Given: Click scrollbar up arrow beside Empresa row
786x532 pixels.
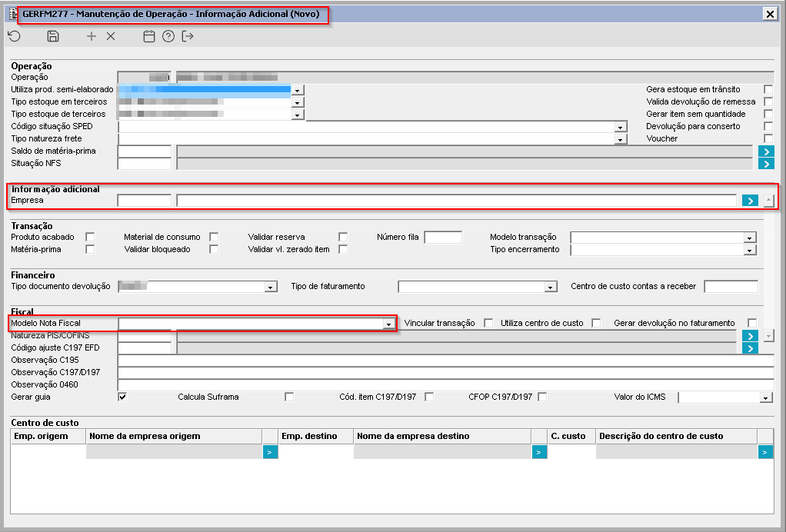Looking at the screenshot, I should click(769, 201).
